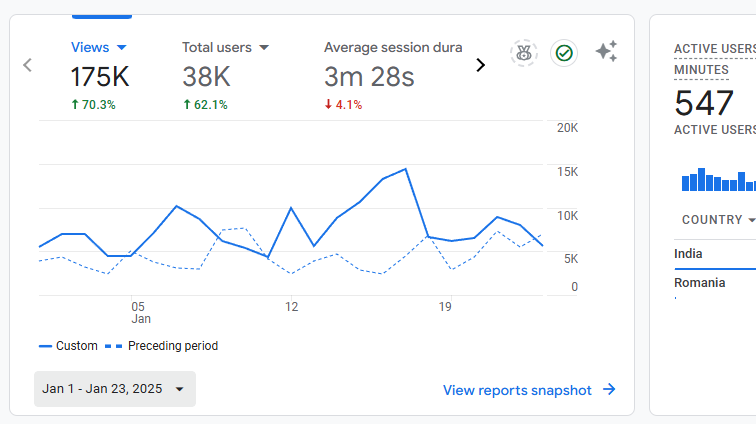
Task: Click the Preceding period legend entry
Action: coord(162,346)
